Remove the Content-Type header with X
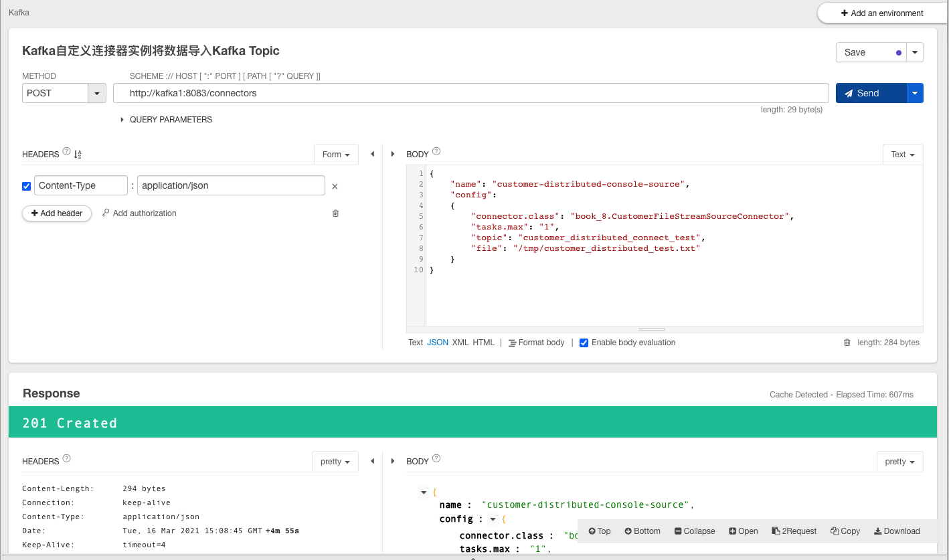 point(335,187)
